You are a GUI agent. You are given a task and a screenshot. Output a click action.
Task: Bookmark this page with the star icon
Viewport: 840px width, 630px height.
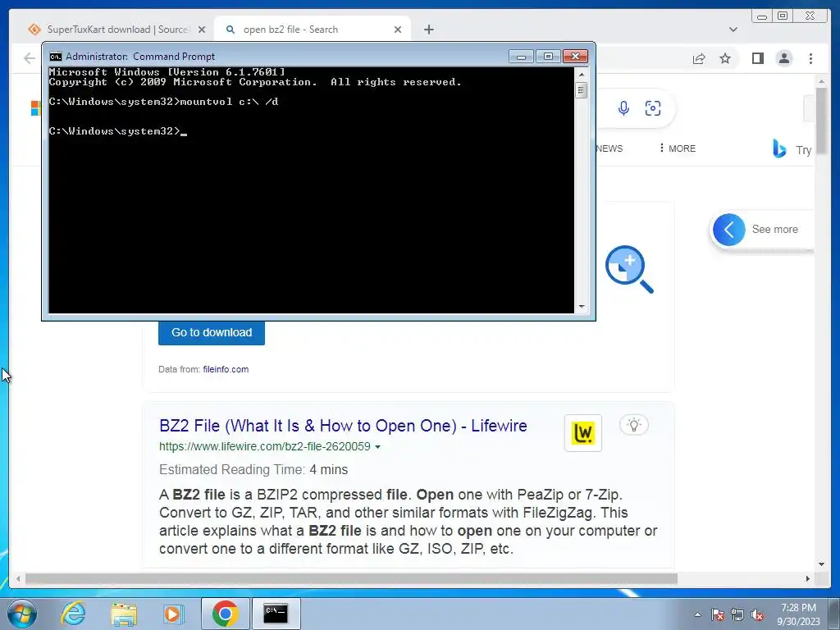pos(725,58)
